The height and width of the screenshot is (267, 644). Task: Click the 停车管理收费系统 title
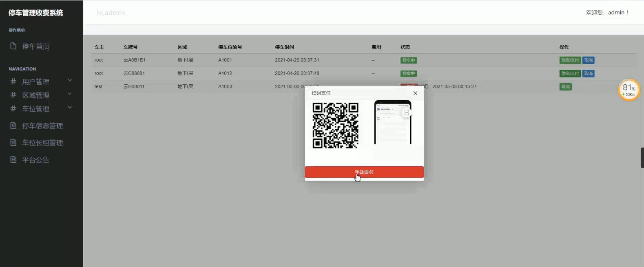36,13
